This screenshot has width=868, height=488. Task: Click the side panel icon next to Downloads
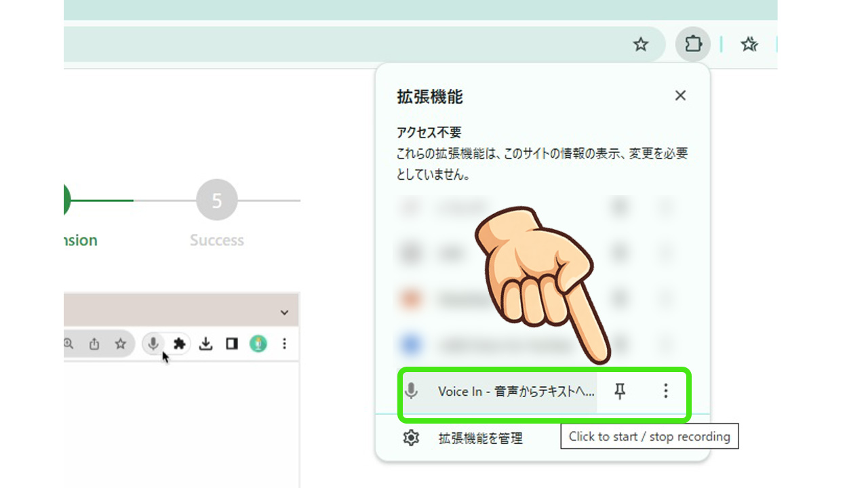pos(231,344)
